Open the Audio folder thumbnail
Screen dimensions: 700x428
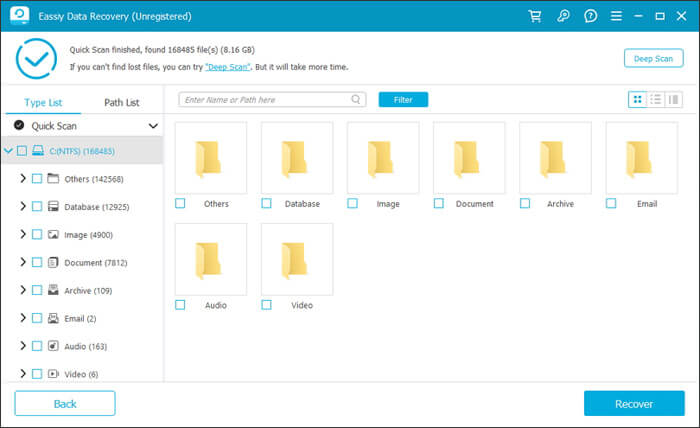click(x=211, y=259)
